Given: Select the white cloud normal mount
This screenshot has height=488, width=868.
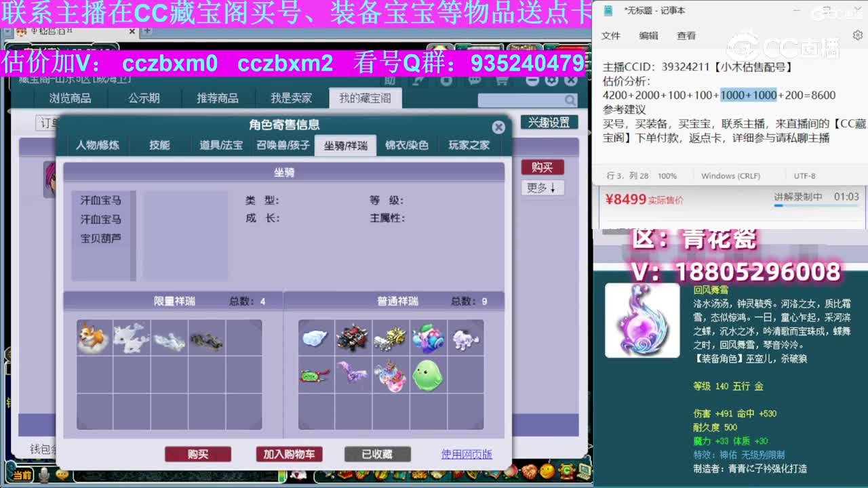Looking at the screenshot, I should pyautogui.click(x=316, y=338).
